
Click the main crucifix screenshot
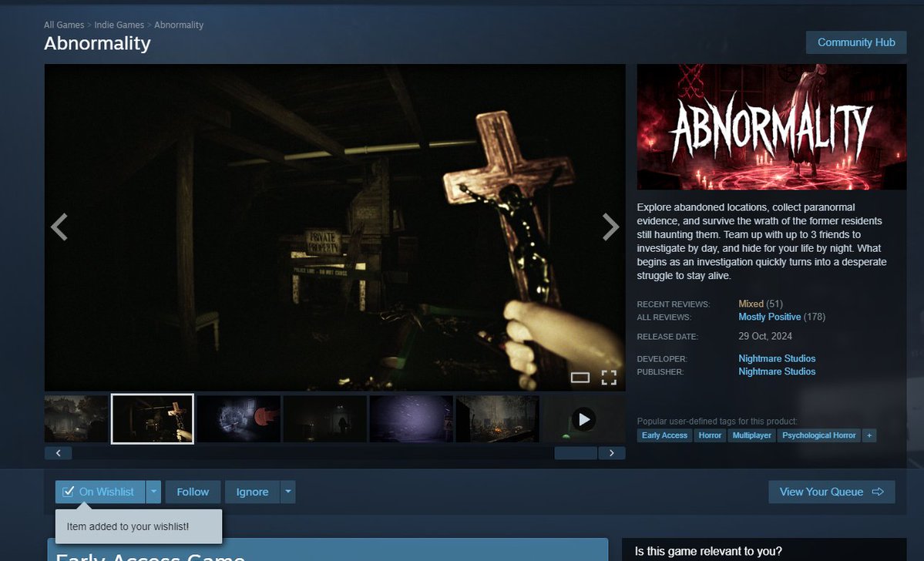[334, 227]
